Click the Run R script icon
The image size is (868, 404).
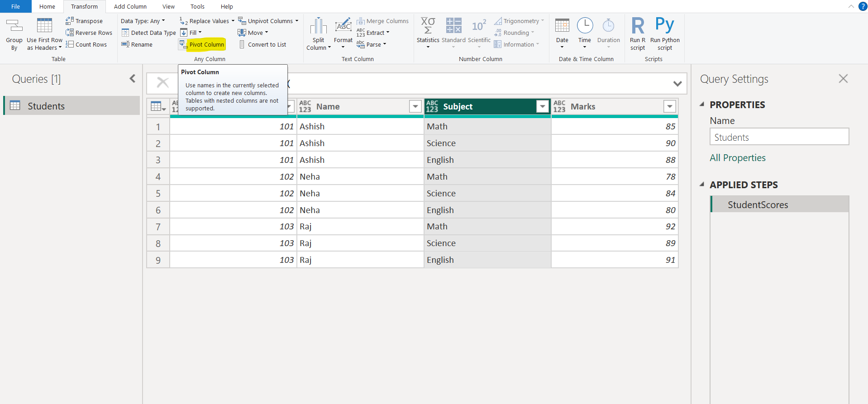coord(637,26)
